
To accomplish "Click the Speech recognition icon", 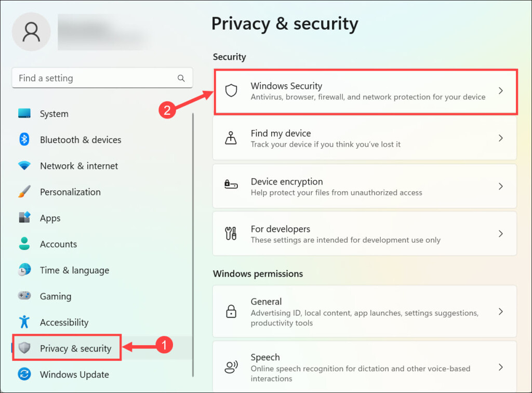I will point(231,367).
